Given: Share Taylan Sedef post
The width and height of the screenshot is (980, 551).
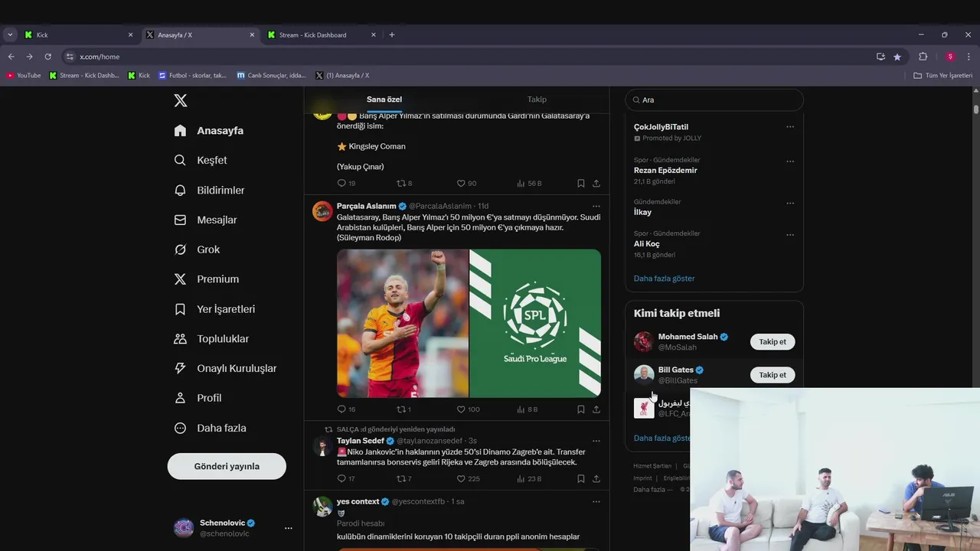Looking at the screenshot, I should tap(596, 479).
